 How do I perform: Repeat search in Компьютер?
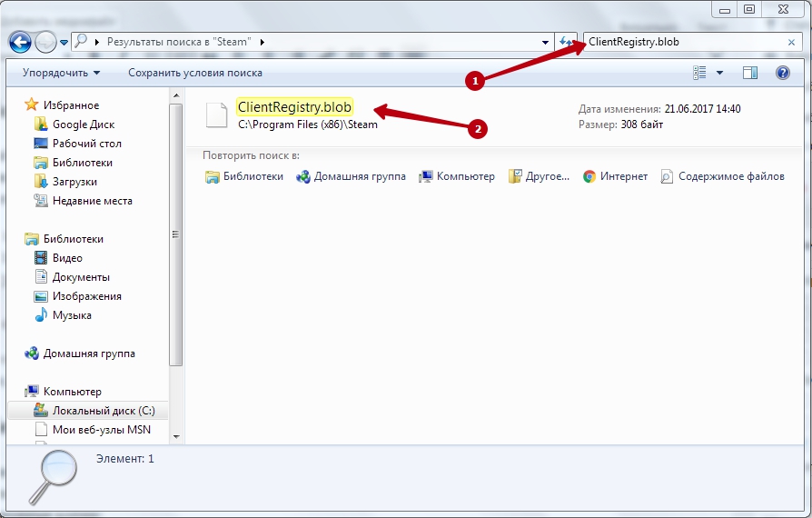click(457, 176)
